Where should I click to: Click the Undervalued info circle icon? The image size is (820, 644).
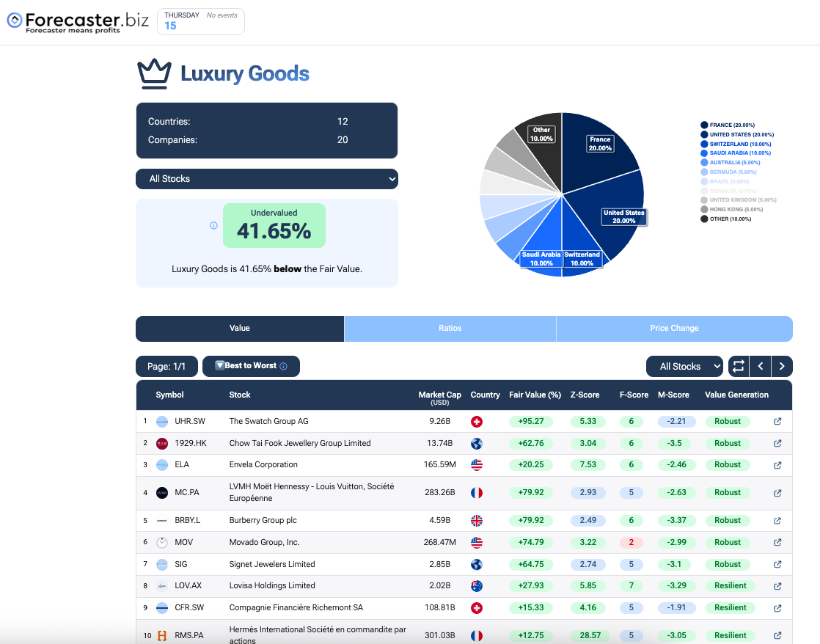click(213, 226)
